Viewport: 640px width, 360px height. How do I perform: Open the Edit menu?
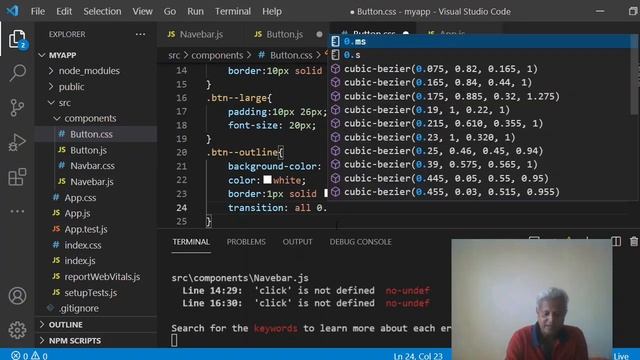click(x=64, y=11)
